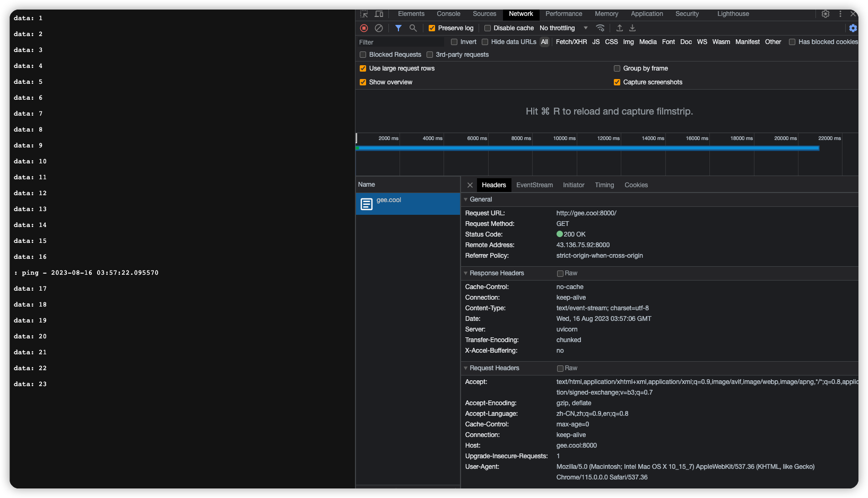Open the Console panel tab

[x=448, y=14]
